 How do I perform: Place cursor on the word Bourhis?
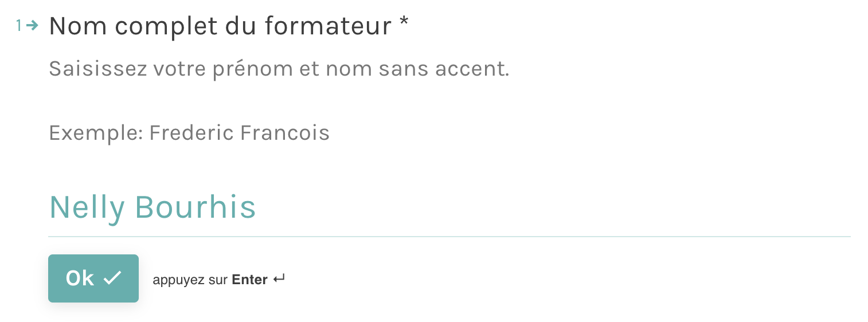click(x=195, y=207)
